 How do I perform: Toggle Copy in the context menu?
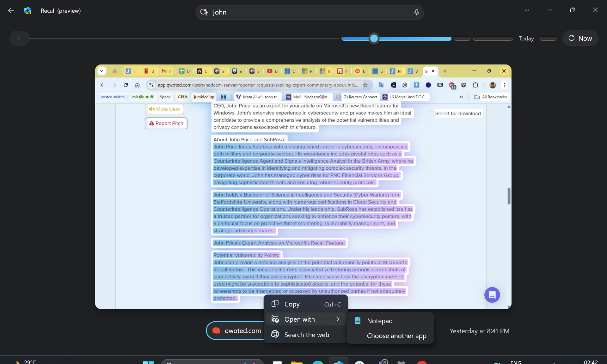tap(291, 304)
